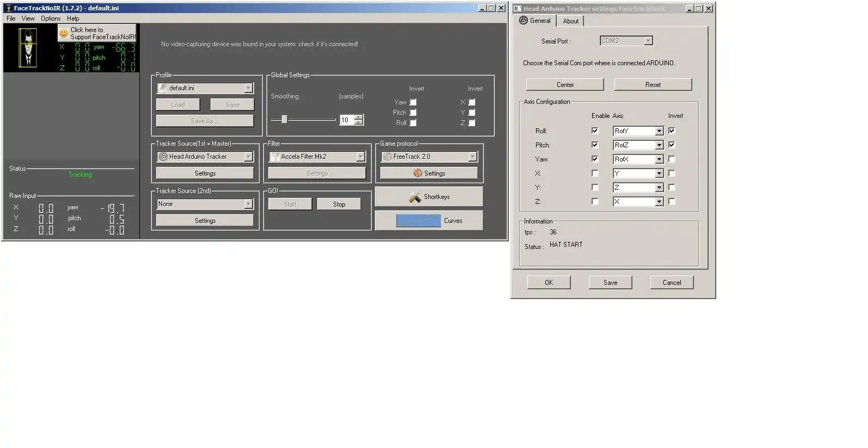
Task: Switch to the About tab
Action: click(570, 21)
